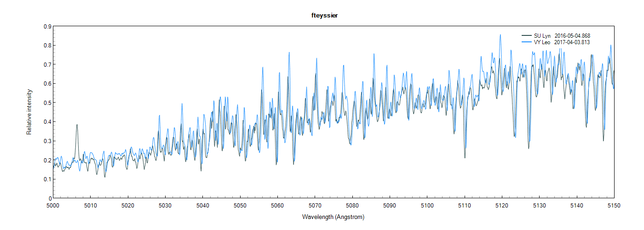Screen dimensions: 644x230
Task: Click the SU Lyn emission peak near 5006
Action: click(x=77, y=125)
